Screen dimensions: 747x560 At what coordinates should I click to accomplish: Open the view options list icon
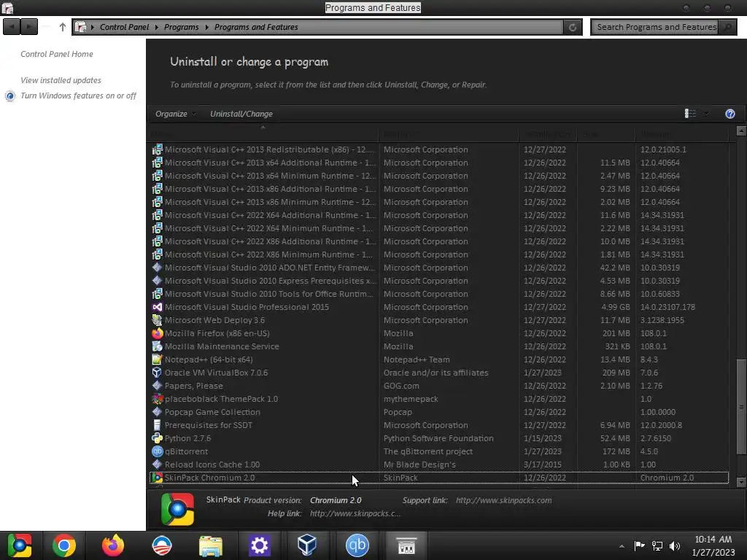point(690,113)
